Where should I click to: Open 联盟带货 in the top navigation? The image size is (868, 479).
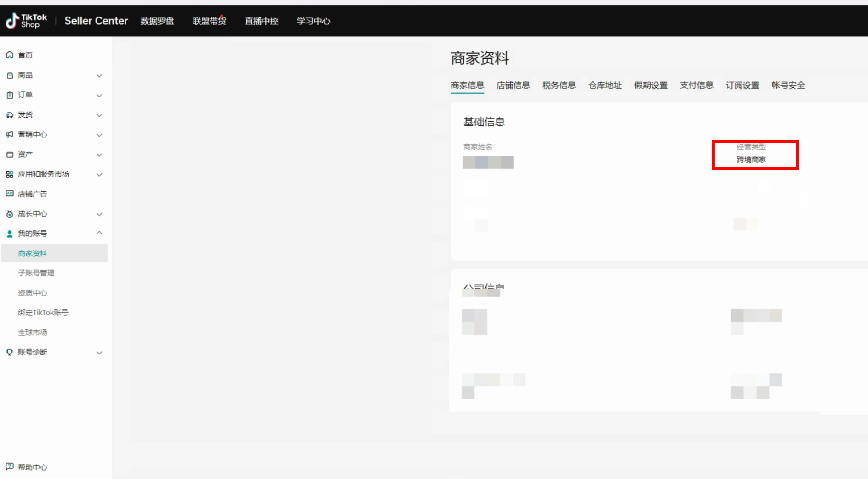(209, 21)
